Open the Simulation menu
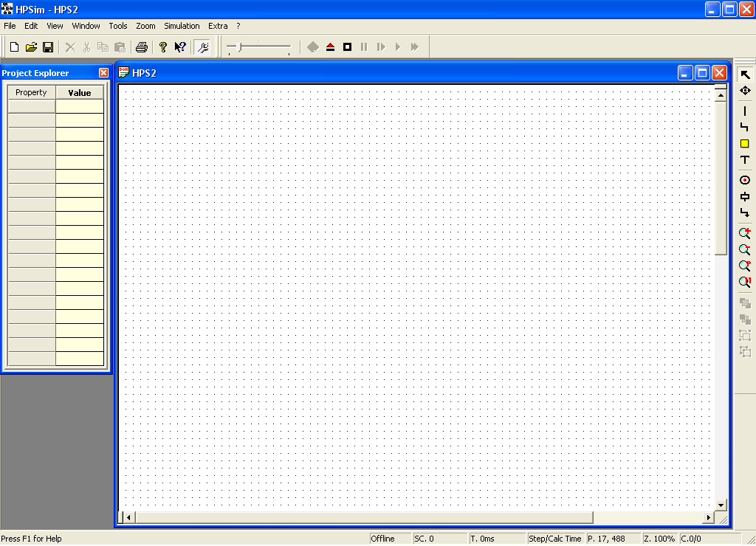 coord(182,26)
